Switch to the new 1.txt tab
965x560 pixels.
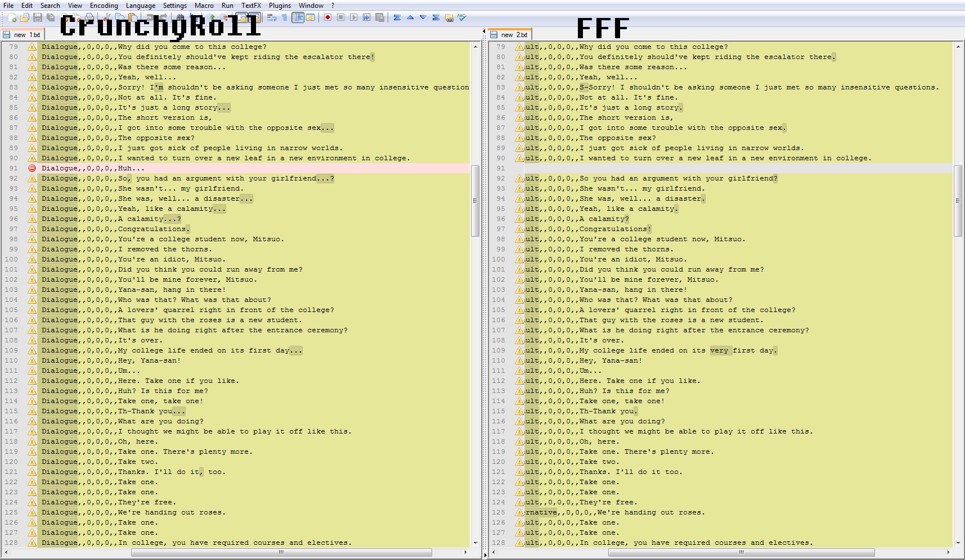coord(23,34)
